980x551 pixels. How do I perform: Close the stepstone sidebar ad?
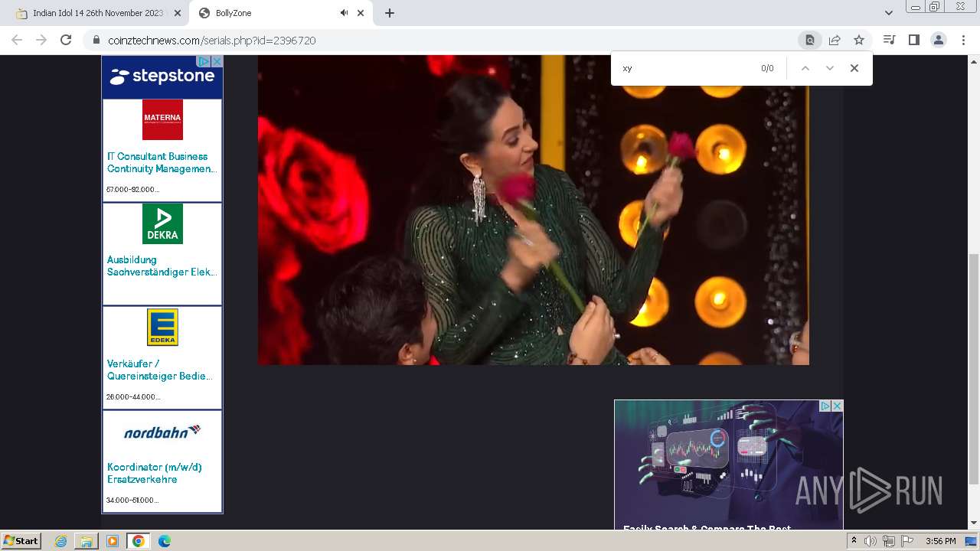(217, 60)
